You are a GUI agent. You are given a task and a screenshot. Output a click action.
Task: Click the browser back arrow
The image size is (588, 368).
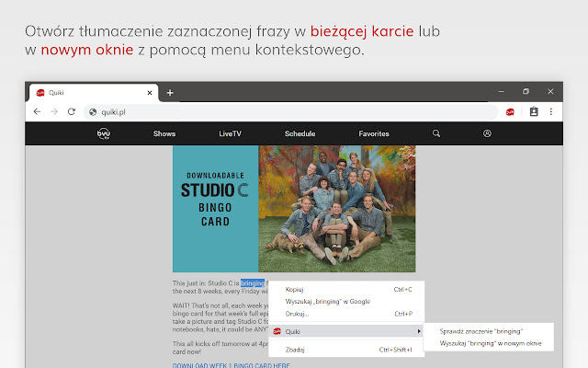click(x=37, y=111)
